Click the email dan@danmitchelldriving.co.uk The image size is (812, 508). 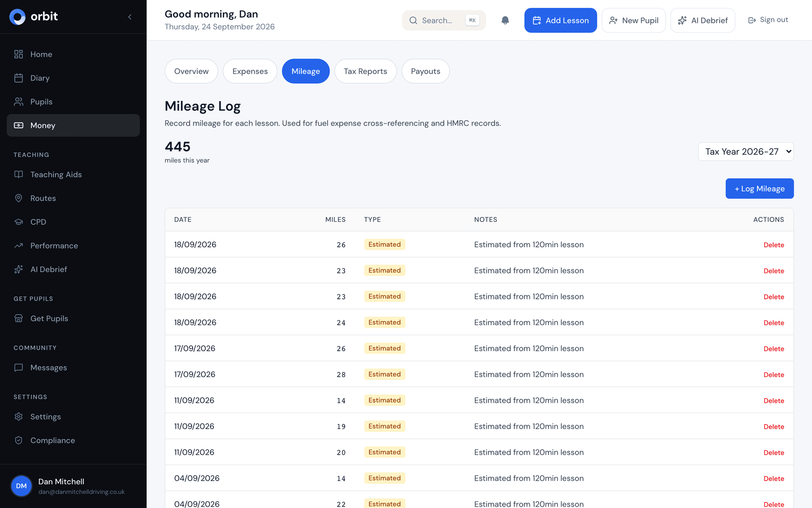tap(81, 492)
